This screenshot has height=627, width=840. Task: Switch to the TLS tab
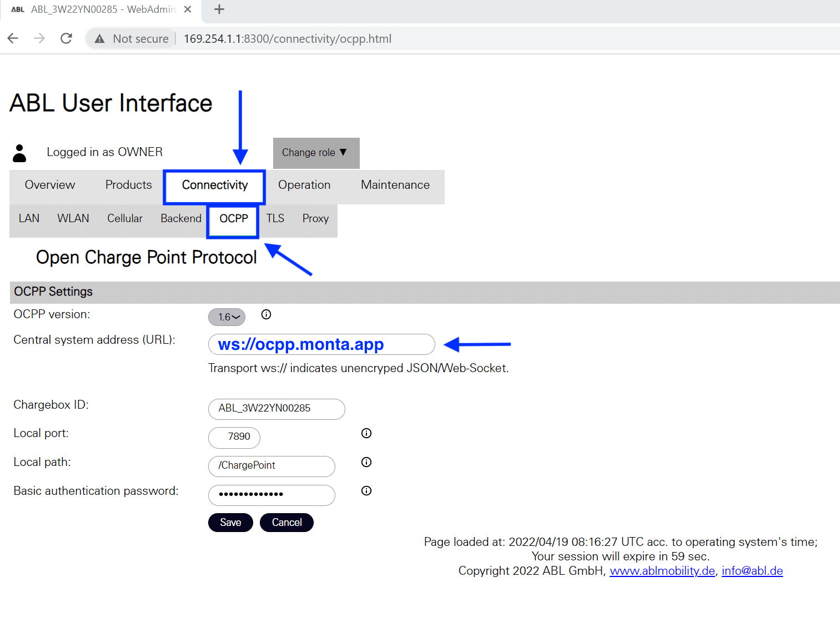[x=275, y=218]
